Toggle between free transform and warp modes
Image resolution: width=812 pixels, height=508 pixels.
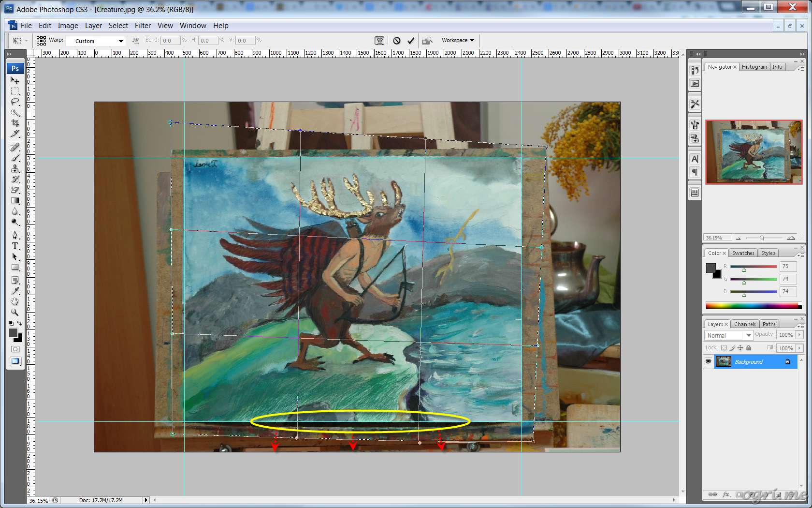pyautogui.click(x=380, y=41)
